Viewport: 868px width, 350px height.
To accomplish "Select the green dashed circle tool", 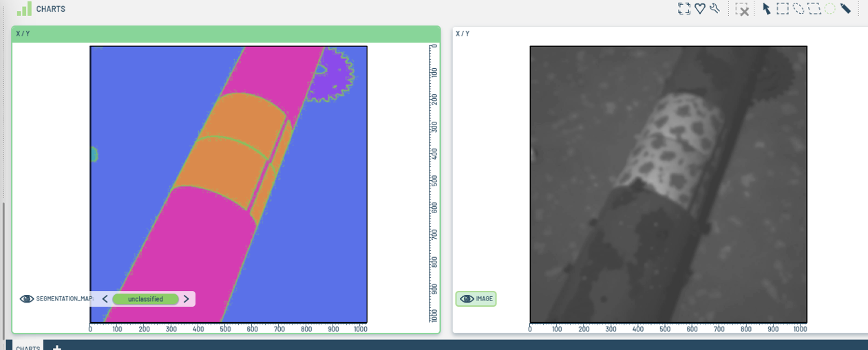I will click(830, 8).
